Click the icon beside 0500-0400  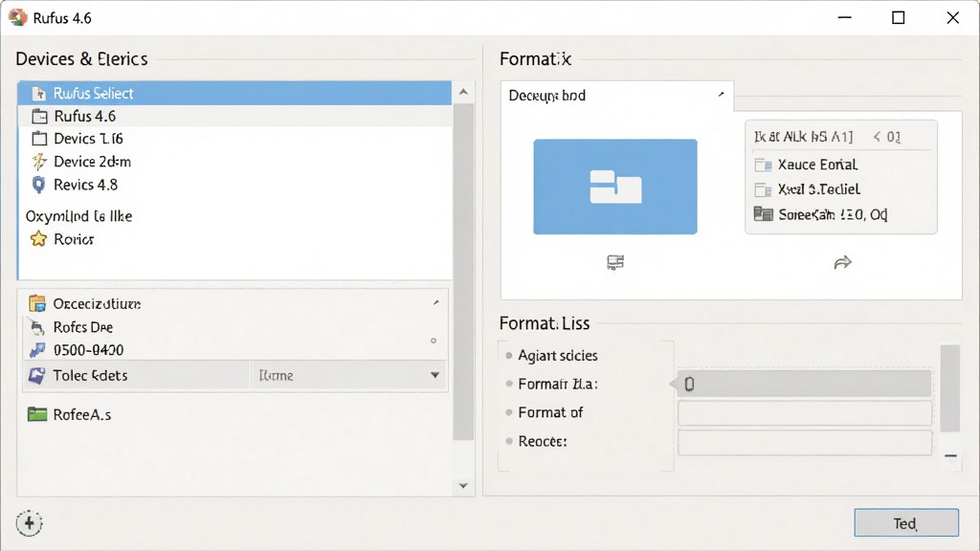37,350
